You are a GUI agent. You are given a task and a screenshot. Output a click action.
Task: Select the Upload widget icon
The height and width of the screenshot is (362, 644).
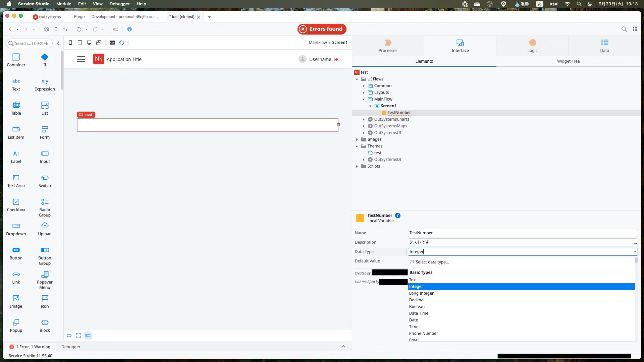[45, 226]
